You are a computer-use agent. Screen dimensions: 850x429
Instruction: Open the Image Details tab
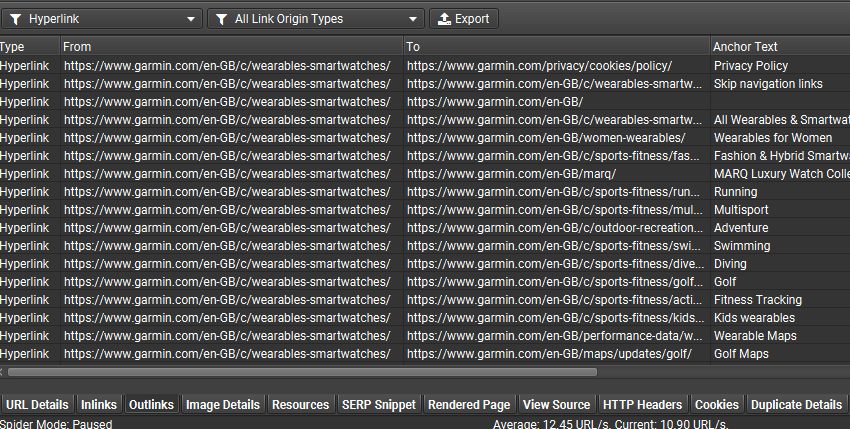[223, 405]
